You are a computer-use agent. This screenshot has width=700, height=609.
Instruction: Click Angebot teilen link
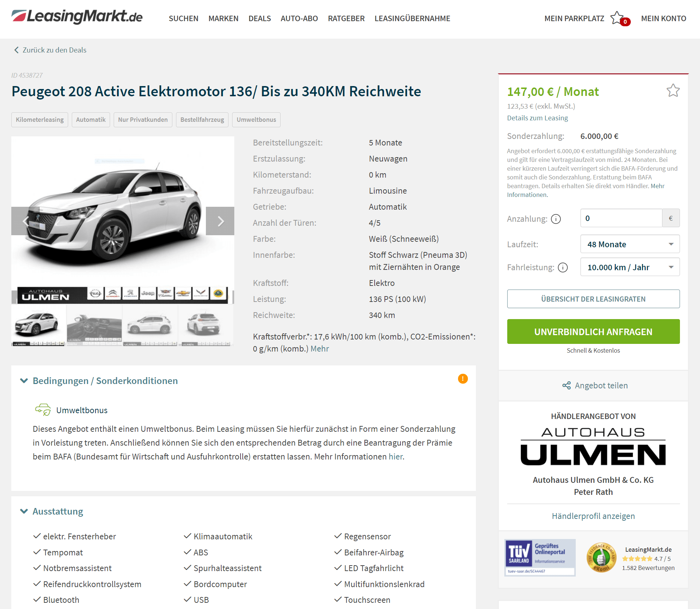point(601,385)
